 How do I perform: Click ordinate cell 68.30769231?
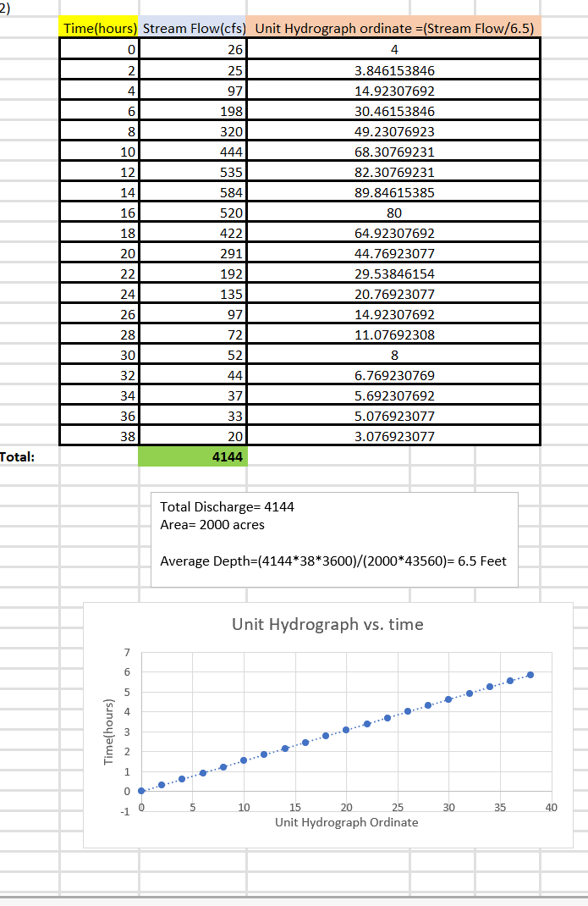pos(394,152)
